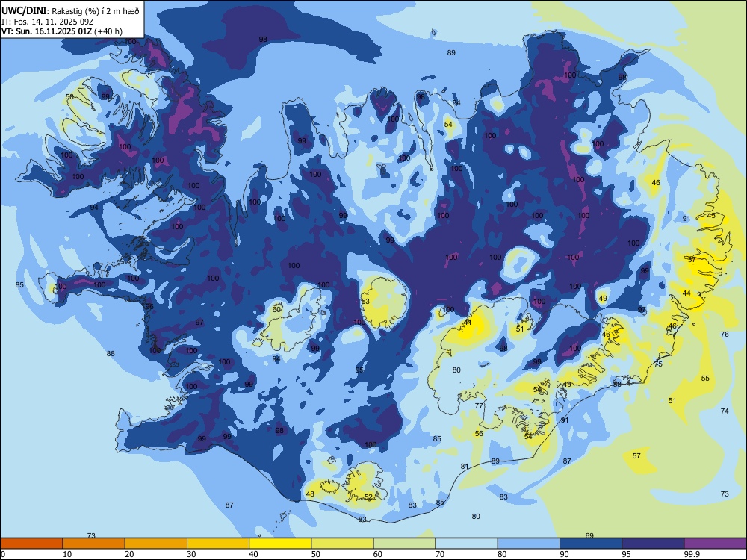Click the humidity value '41' on the glacier
Image resolution: width=747 pixels, height=560 pixels.
[468, 323]
